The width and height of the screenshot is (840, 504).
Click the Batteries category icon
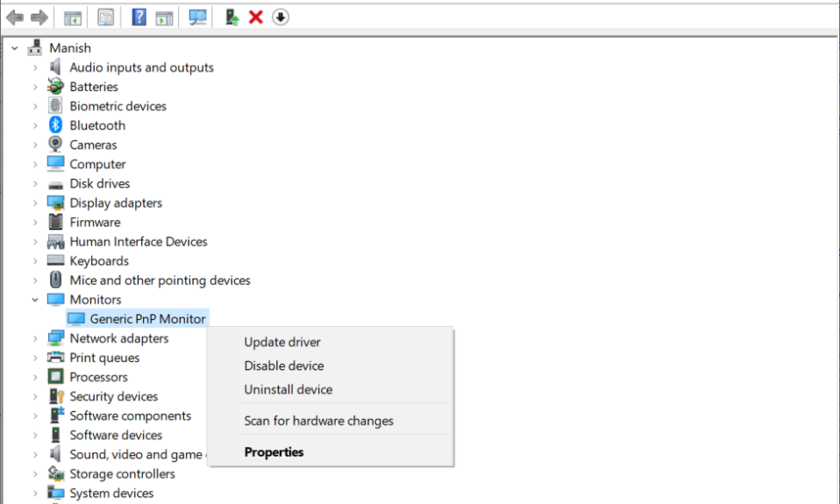click(55, 86)
